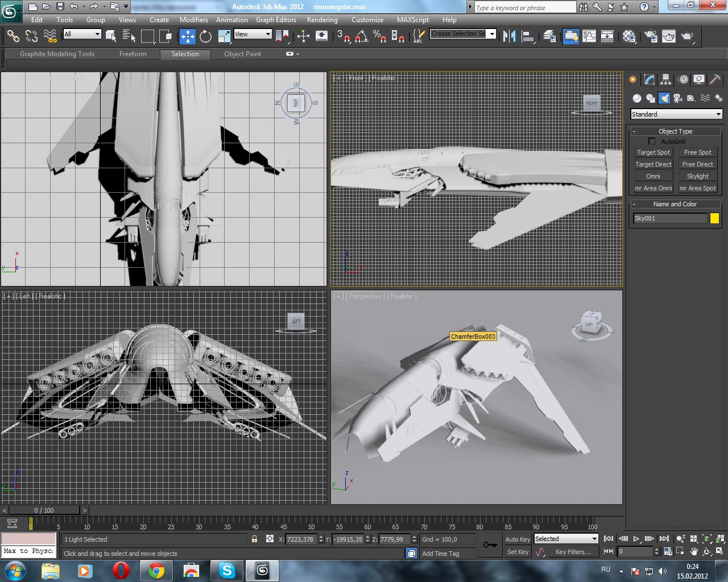728x582 pixels.
Task: Activate the Select and Rotate tool
Action: tap(205, 36)
